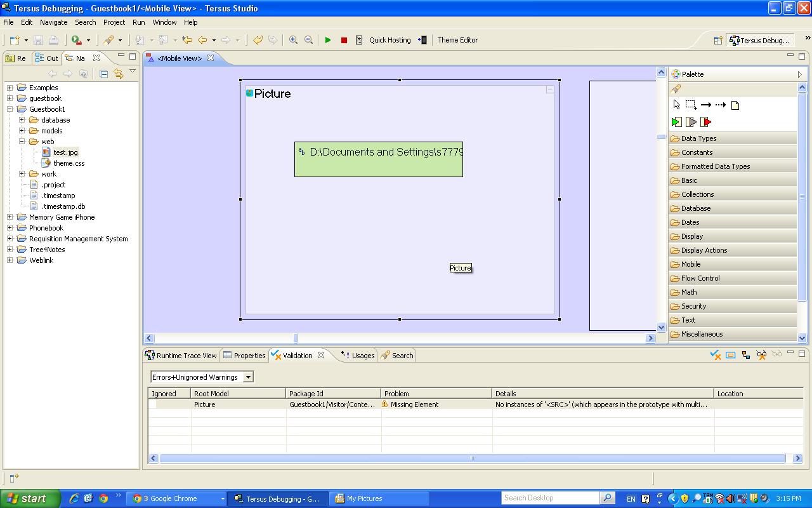Image resolution: width=812 pixels, height=508 pixels.
Task: Expand the Phonebook project node
Action: 10,228
